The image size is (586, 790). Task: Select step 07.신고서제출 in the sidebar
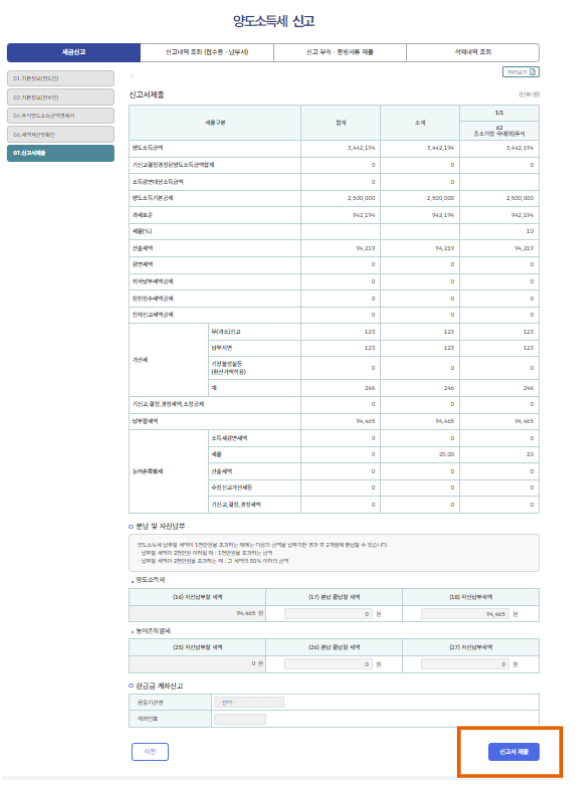pyautogui.click(x=60, y=153)
